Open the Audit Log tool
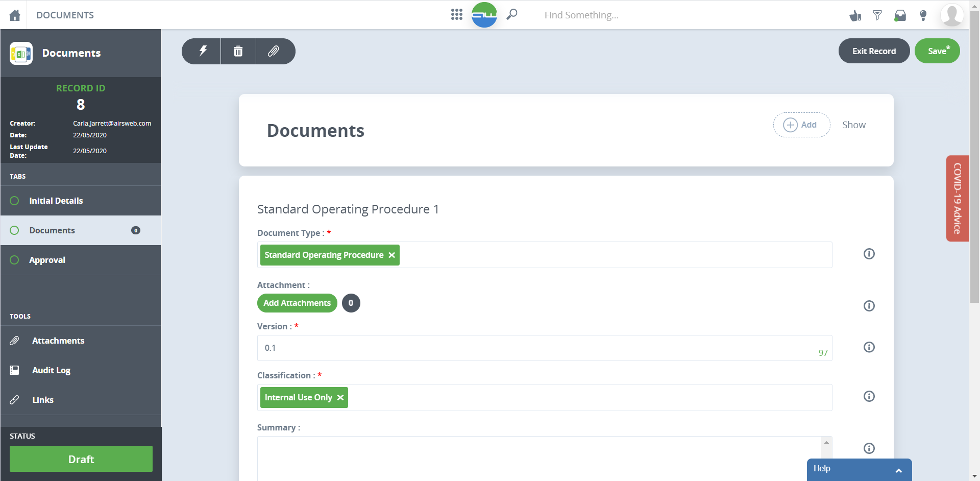Image resolution: width=980 pixels, height=481 pixels. click(x=50, y=370)
